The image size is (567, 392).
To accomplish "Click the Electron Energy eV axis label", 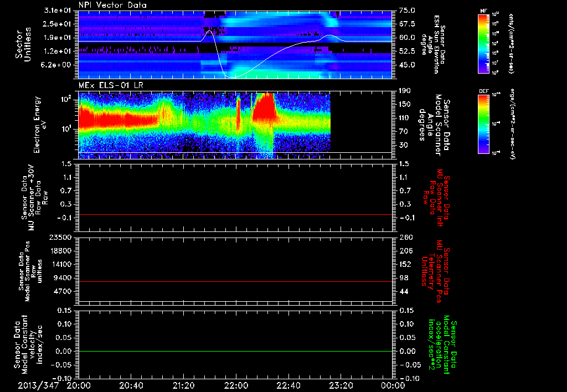I will 40,125.
